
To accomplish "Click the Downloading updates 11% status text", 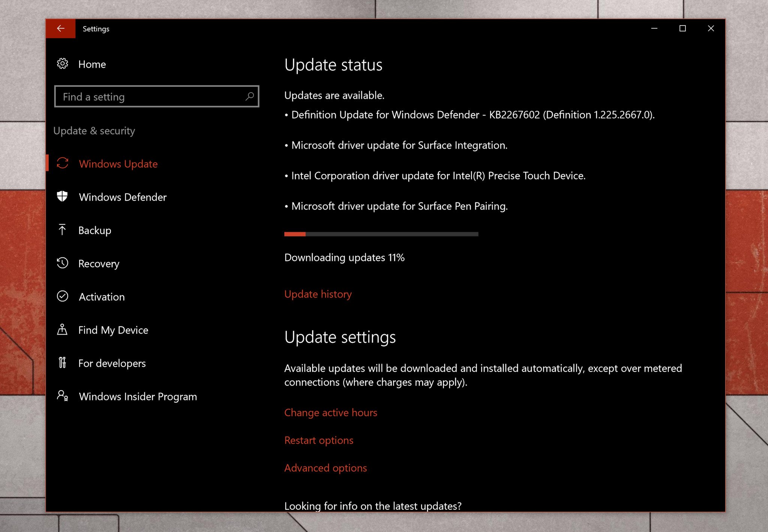I will 344,258.
